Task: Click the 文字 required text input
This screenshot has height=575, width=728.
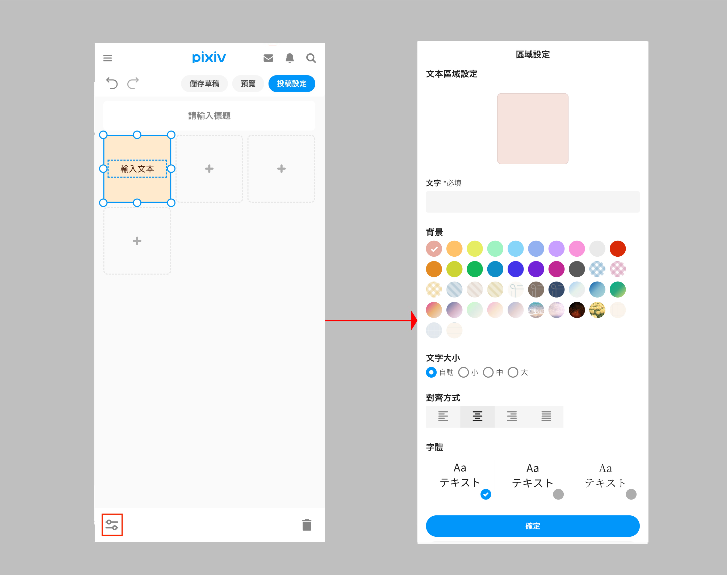Action: tap(533, 202)
